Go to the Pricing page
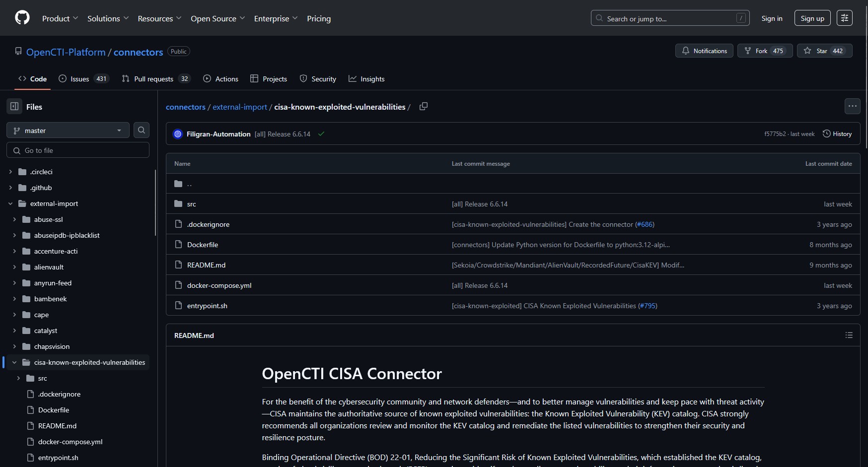Viewport: 868px width, 467px height. pyautogui.click(x=319, y=18)
